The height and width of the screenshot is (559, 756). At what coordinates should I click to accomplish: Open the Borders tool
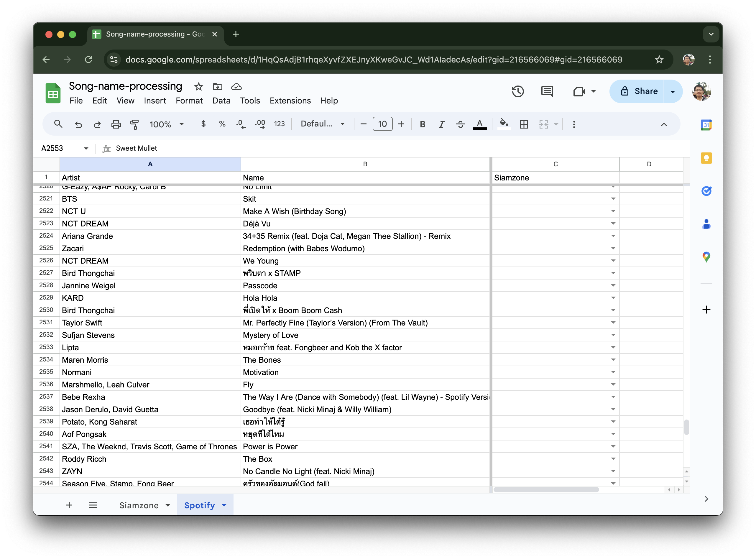click(524, 124)
